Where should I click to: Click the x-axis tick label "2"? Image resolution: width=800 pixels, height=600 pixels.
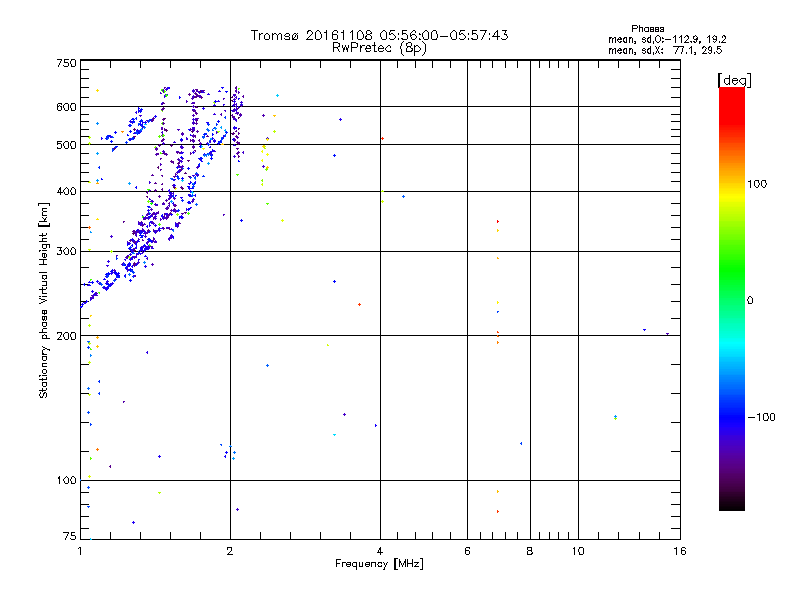230,551
